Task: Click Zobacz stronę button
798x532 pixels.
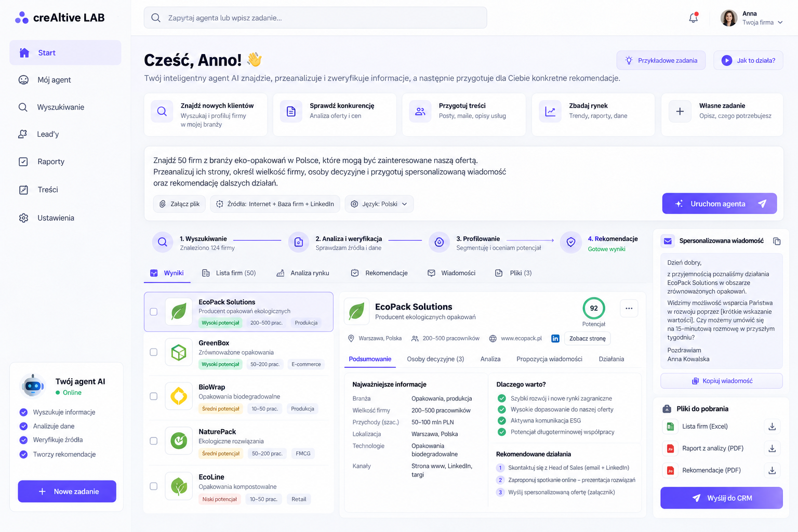Action: 588,339
